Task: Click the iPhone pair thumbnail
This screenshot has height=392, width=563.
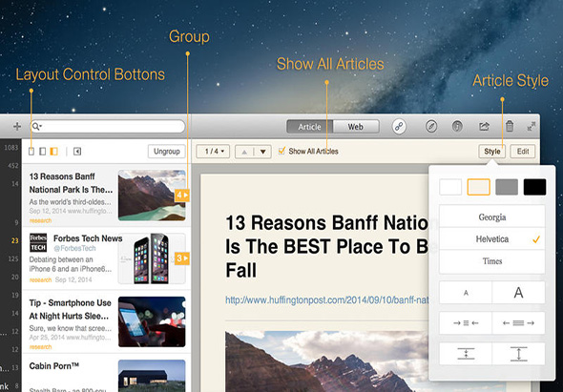Action: [x=152, y=258]
